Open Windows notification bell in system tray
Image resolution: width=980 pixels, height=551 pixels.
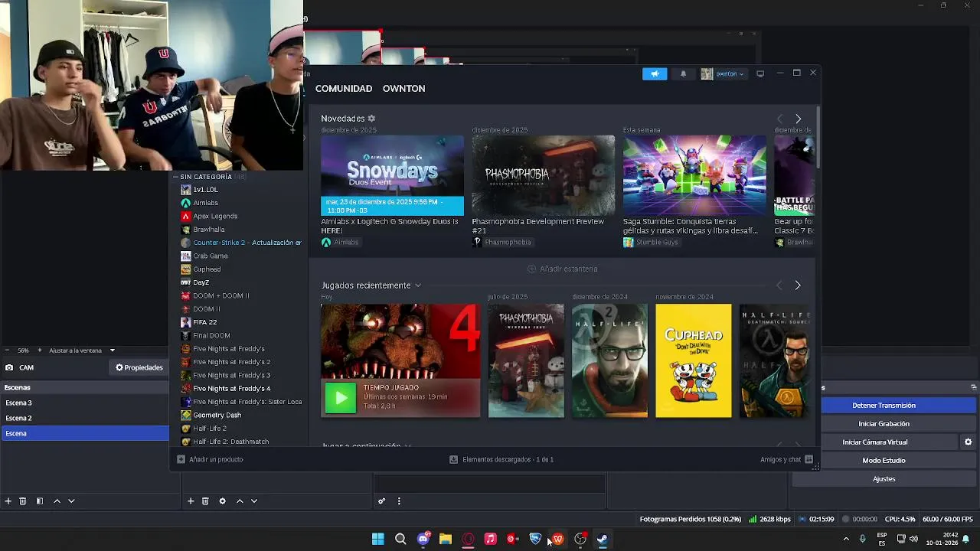[x=966, y=539]
